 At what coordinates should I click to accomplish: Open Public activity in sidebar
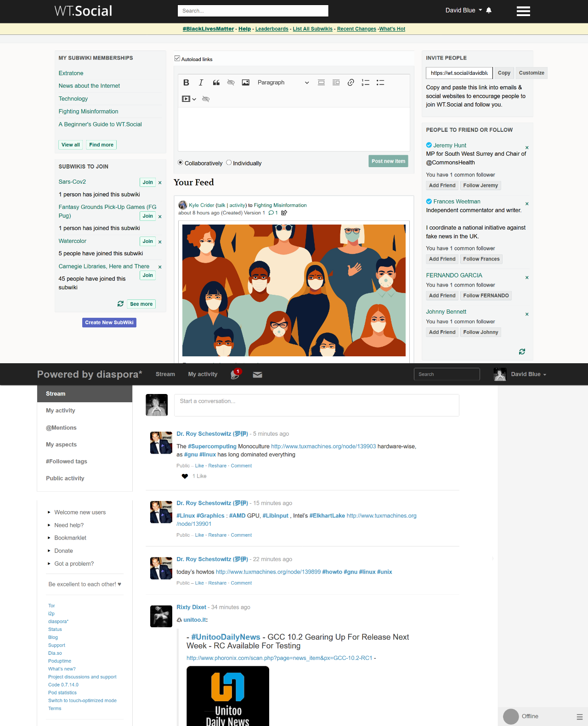[85, 478]
